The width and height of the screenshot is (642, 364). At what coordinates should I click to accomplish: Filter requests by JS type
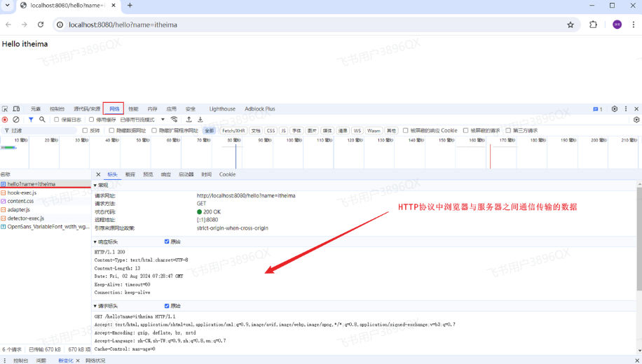tap(283, 130)
